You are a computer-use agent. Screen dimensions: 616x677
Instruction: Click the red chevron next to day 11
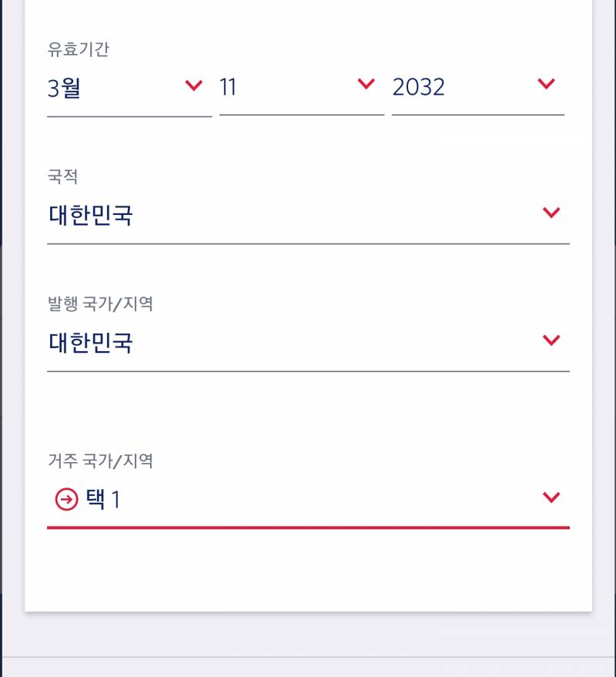point(366,83)
